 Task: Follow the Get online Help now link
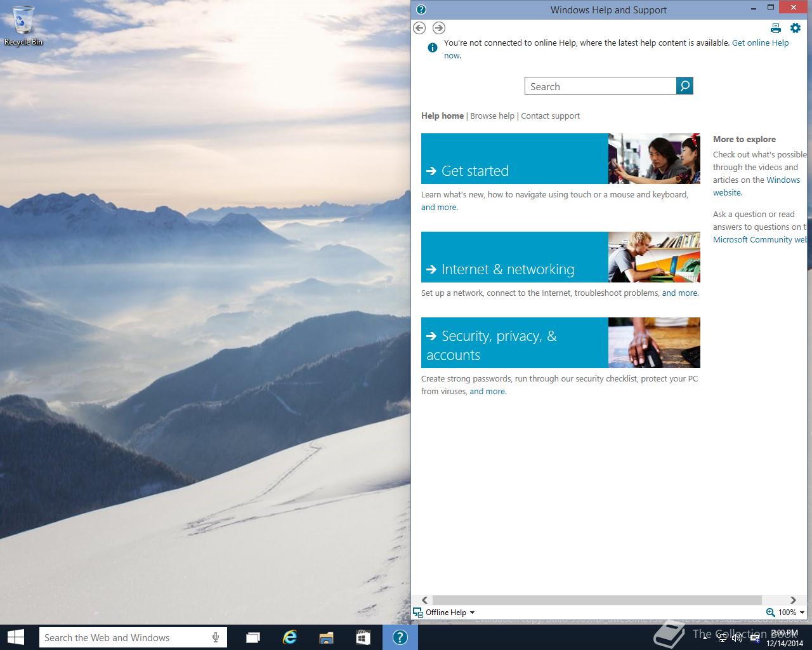coord(760,43)
